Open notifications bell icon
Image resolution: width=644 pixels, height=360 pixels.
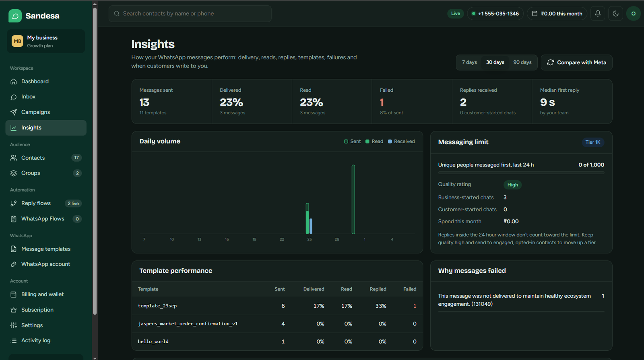pos(598,14)
